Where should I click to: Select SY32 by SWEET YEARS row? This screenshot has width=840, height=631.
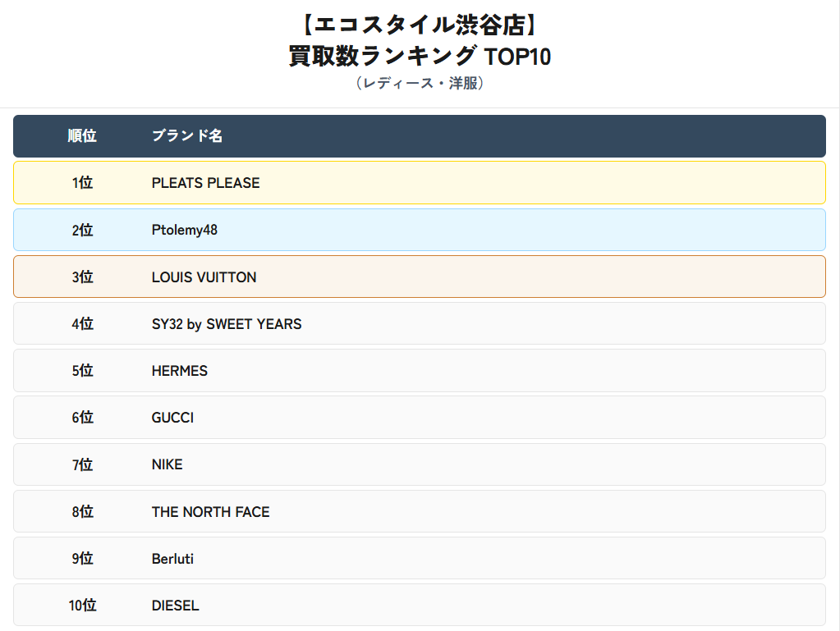pos(227,324)
